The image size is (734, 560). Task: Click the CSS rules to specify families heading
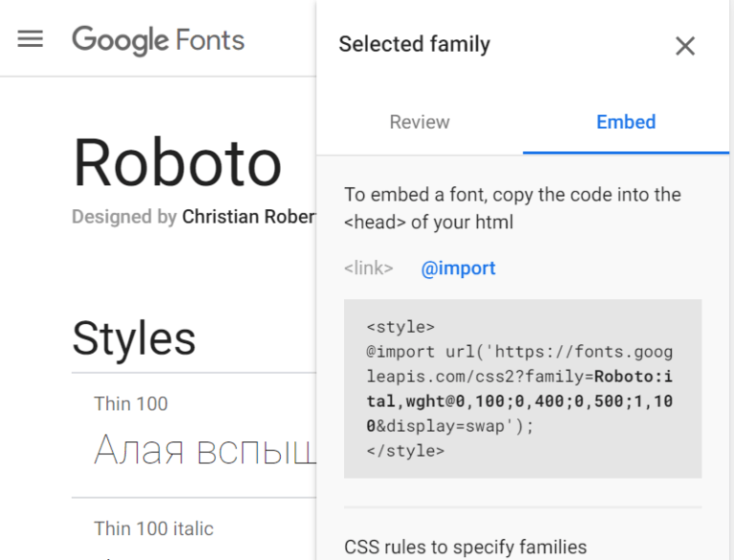point(464,548)
